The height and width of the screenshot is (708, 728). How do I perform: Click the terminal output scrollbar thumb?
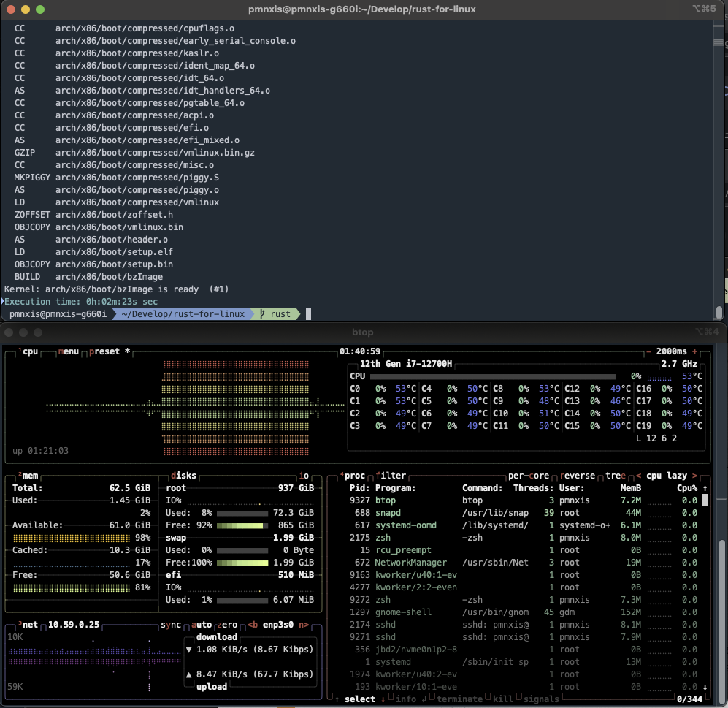click(x=719, y=313)
